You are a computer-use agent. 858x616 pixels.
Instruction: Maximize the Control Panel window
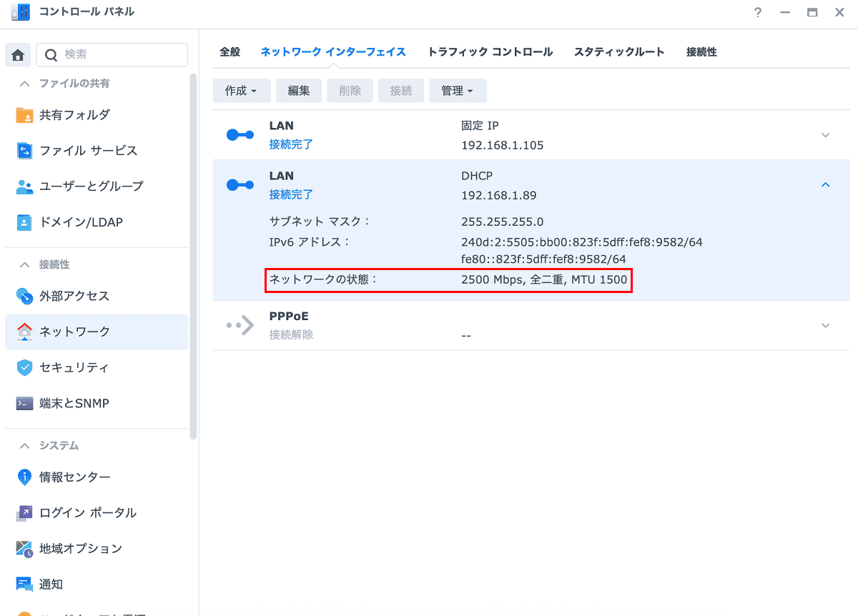point(812,13)
